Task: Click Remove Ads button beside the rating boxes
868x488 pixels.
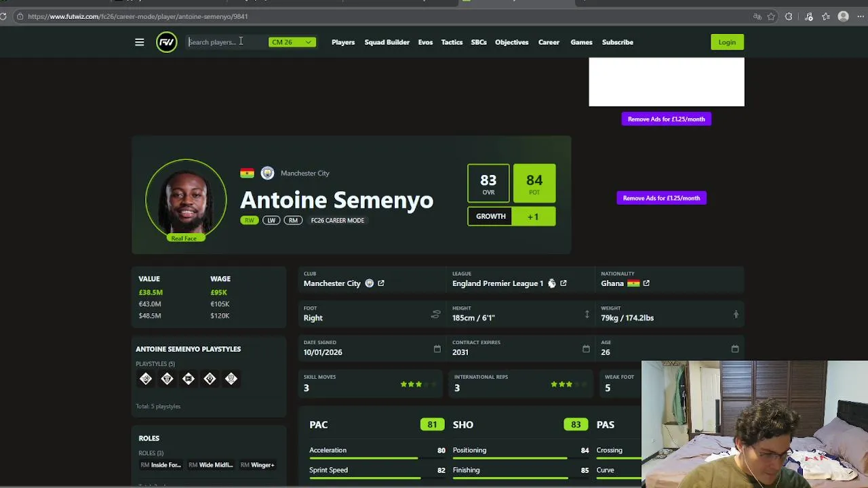Action: pyautogui.click(x=661, y=198)
